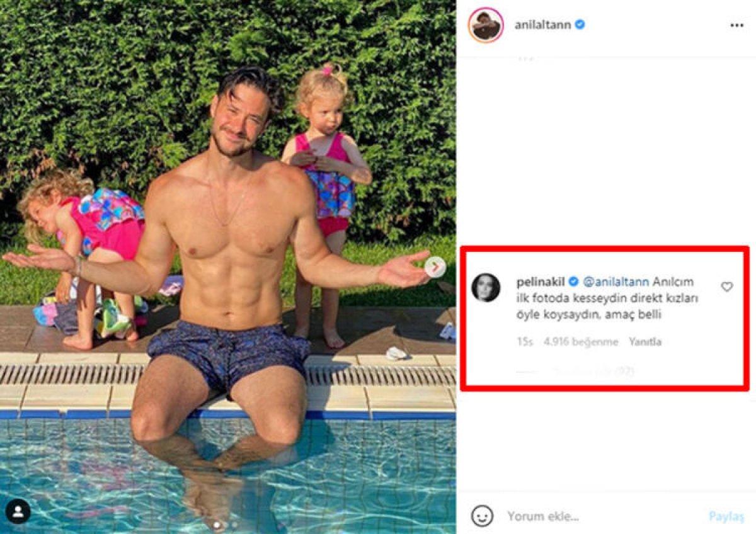Advance to next photo with the chevron arrow
Viewport: 756px width, 534px height.
point(435,267)
